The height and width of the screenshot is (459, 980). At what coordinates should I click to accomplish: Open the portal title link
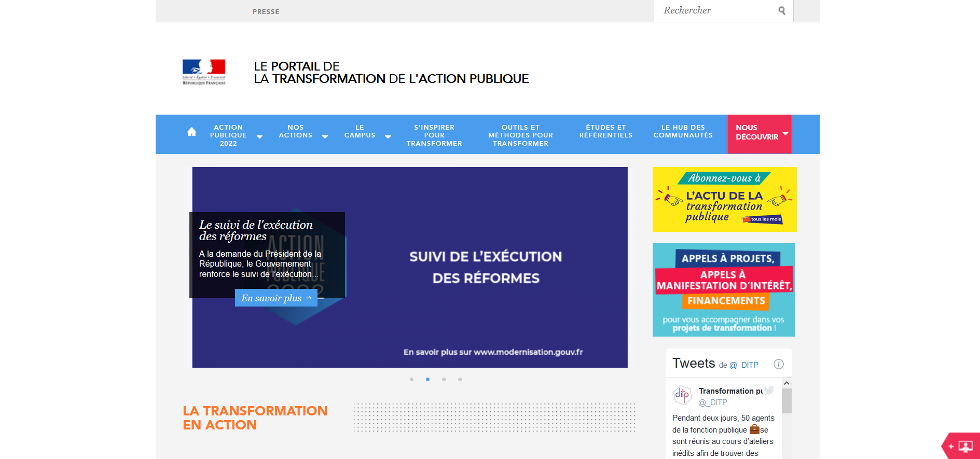pos(391,73)
